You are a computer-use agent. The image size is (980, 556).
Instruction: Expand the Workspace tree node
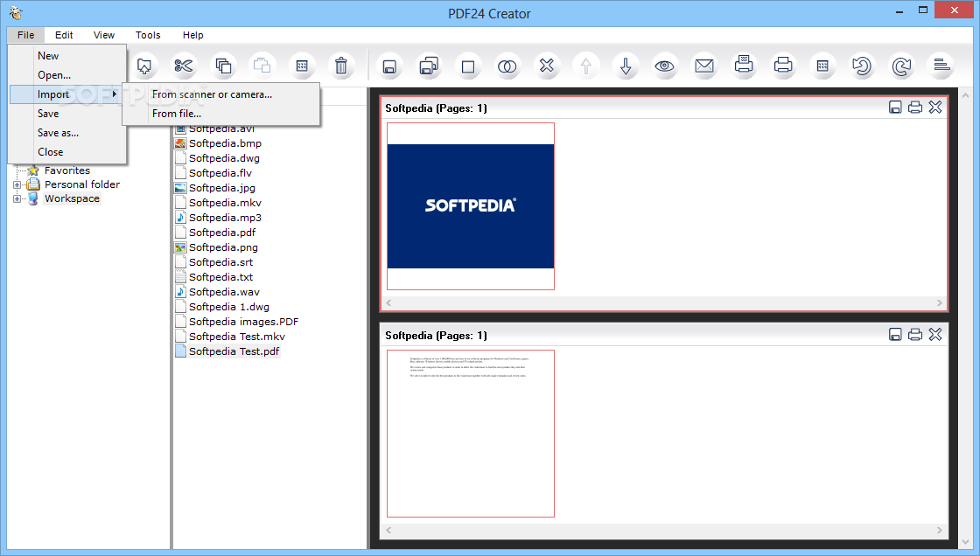click(x=17, y=198)
